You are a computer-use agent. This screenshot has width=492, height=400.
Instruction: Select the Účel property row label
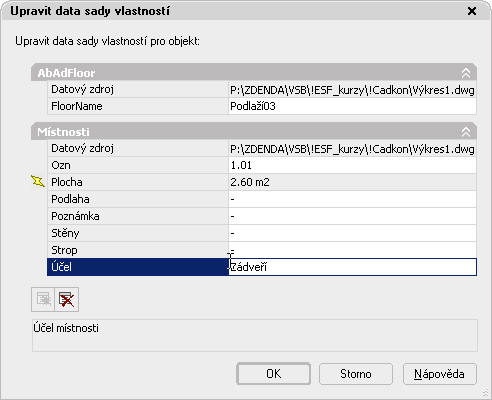pyautogui.click(x=138, y=267)
